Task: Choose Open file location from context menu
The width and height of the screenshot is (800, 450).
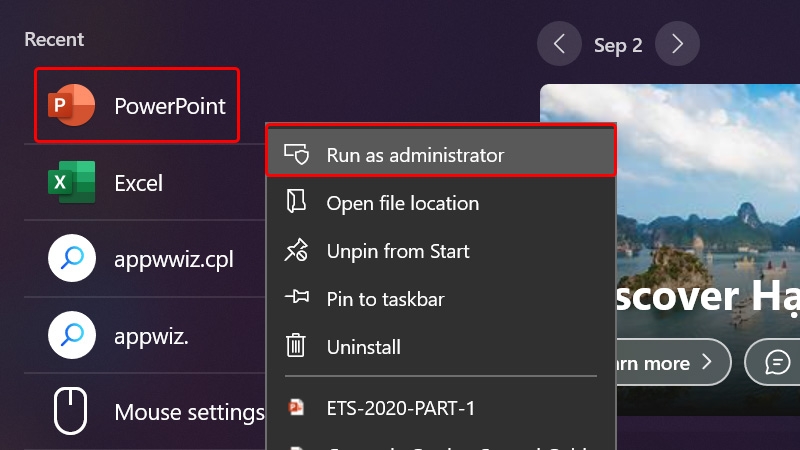Action: 441,203
